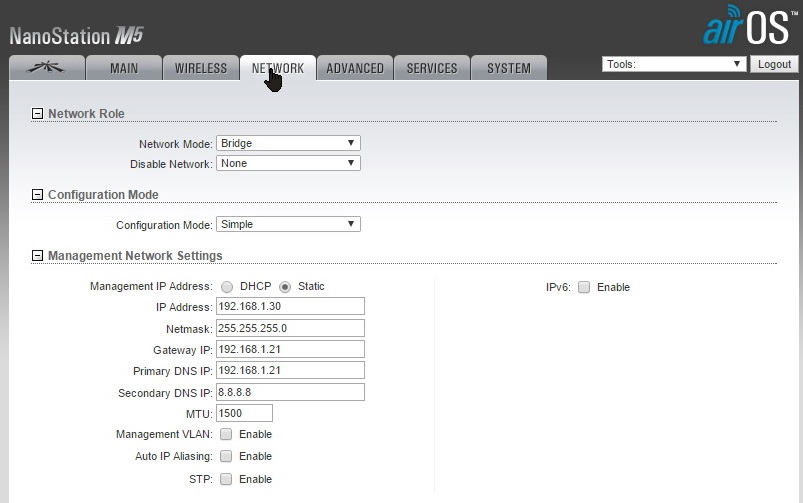Click the Management Network Settings heading text

pyautogui.click(x=135, y=256)
